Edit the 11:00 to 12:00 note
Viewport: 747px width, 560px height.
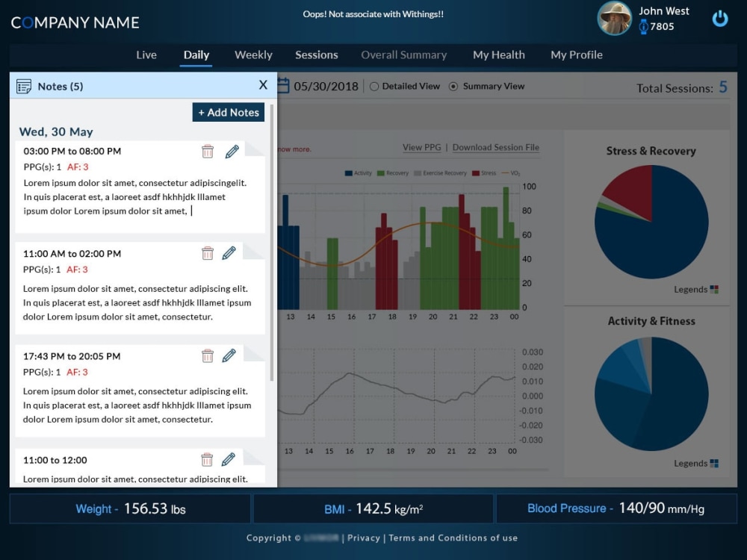pos(228,459)
